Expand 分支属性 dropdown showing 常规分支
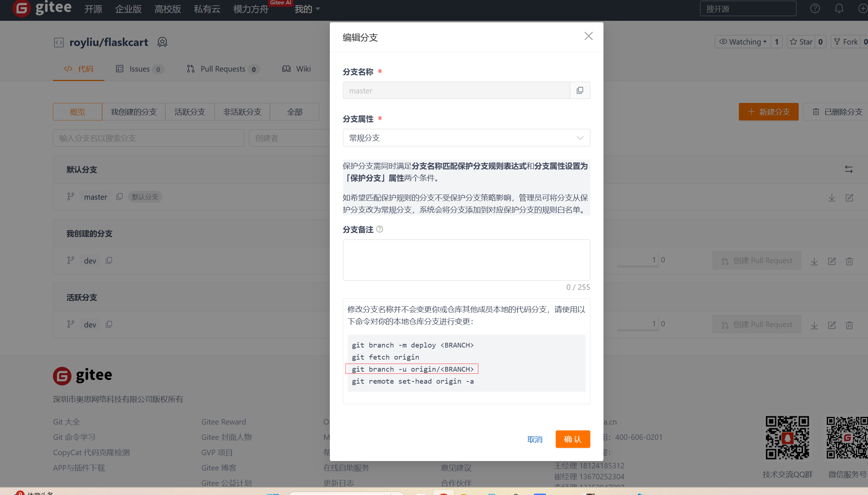This screenshot has width=868, height=495. [466, 138]
